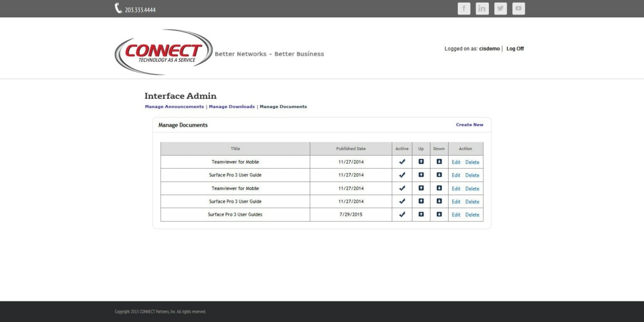Click the Action column header
The height and width of the screenshot is (322, 644).
[x=466, y=149]
